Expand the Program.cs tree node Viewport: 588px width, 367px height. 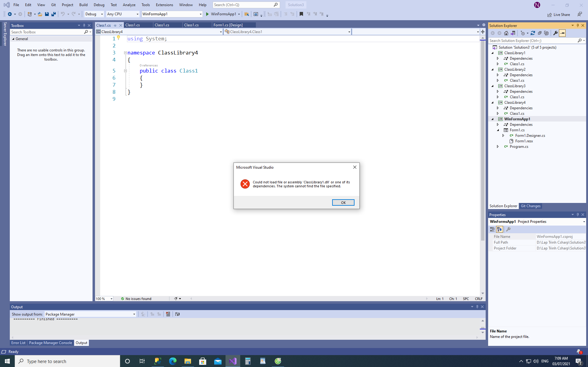[x=498, y=147]
